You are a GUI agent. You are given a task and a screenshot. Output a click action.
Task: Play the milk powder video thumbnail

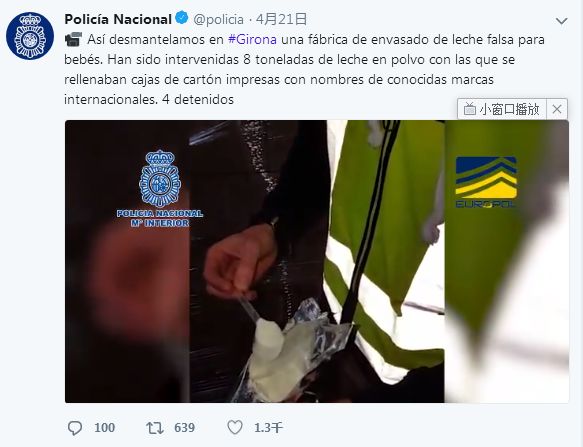pyautogui.click(x=317, y=261)
